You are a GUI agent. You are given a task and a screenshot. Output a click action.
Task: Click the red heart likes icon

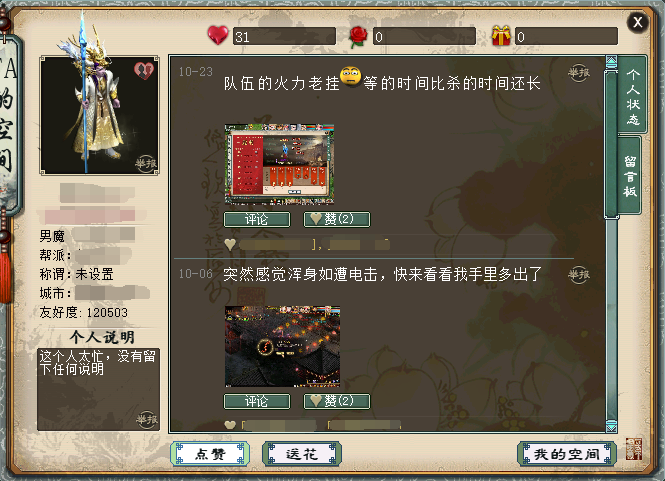(218, 35)
